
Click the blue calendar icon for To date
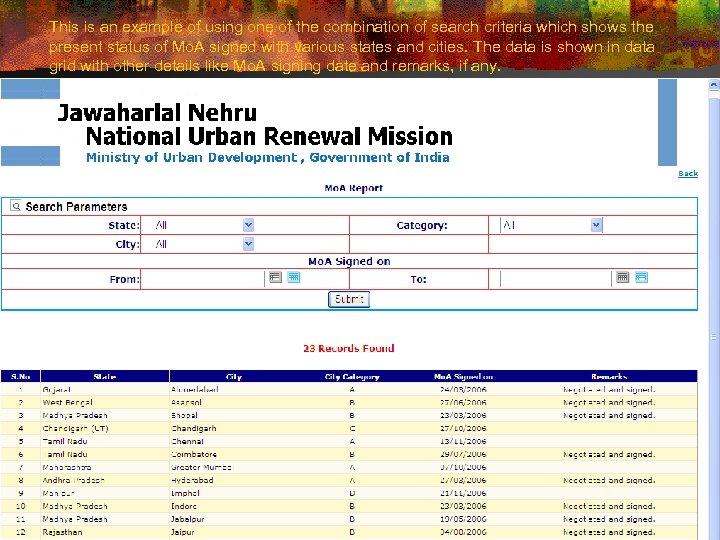(x=641, y=277)
